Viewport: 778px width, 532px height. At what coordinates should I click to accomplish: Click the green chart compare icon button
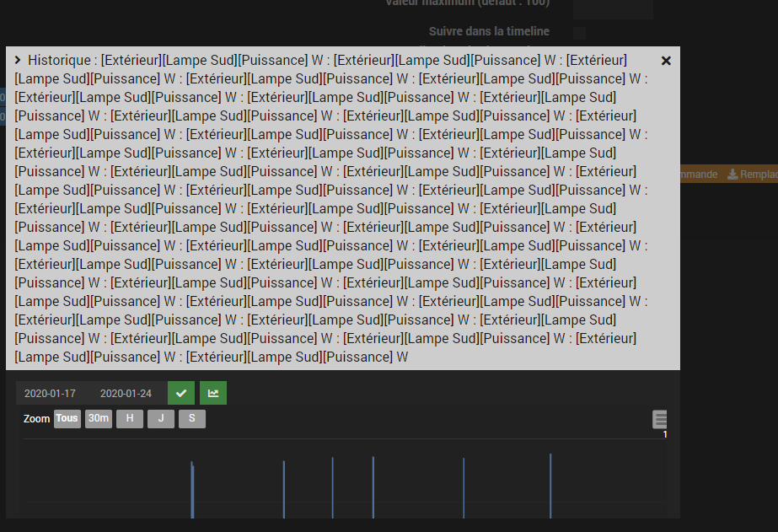pyautogui.click(x=213, y=393)
